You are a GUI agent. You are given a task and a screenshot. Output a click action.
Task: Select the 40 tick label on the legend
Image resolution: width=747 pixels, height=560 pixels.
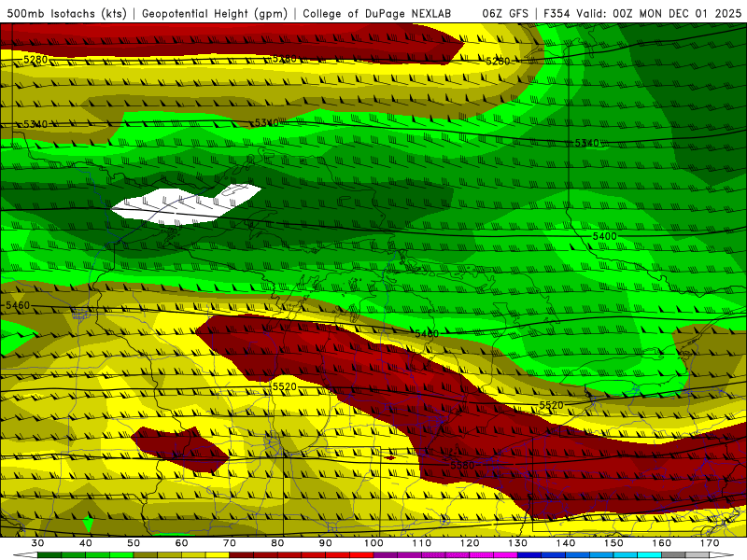[86, 543]
